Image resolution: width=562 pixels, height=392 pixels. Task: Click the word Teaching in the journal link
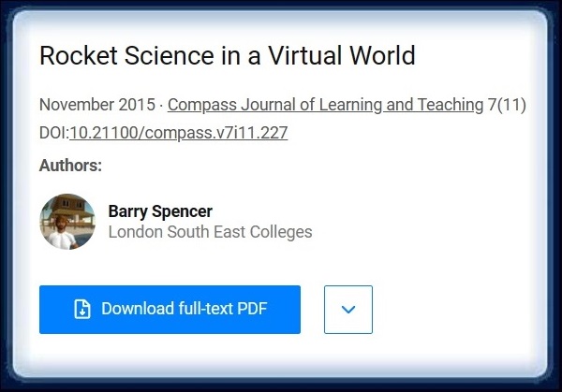coord(451,105)
